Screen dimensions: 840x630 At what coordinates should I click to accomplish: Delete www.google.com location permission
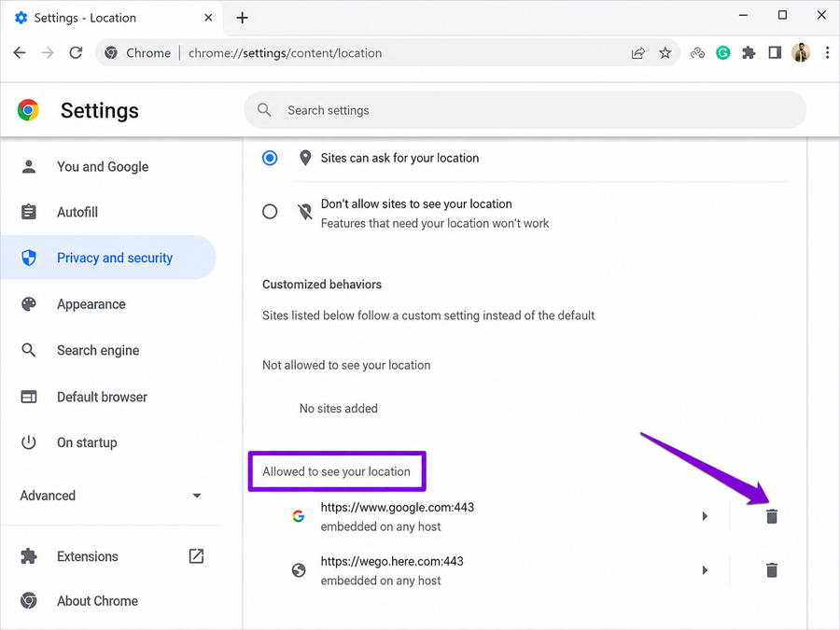[x=772, y=516]
